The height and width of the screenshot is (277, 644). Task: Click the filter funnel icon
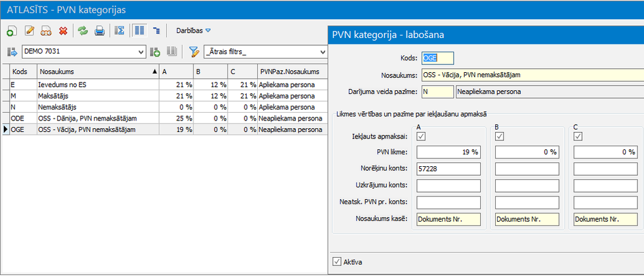click(193, 52)
